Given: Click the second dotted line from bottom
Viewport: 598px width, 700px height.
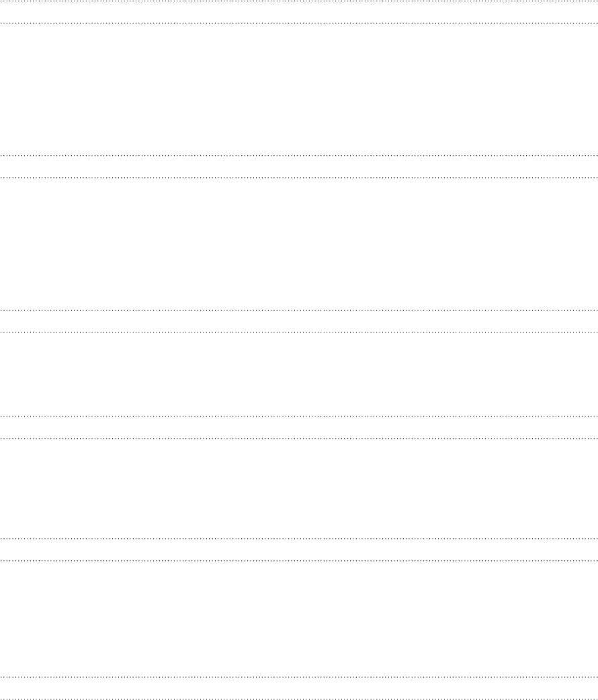Looking at the screenshot, I should click(299, 677).
